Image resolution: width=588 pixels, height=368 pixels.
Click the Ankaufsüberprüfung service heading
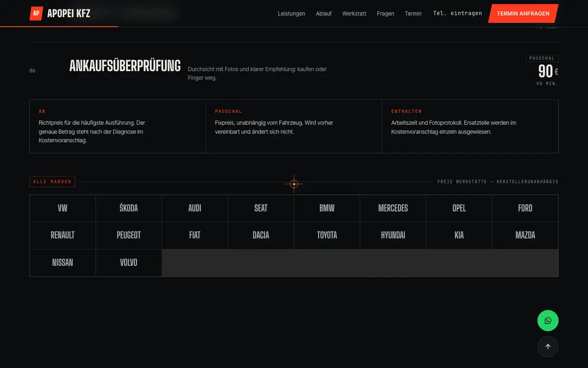[125, 66]
